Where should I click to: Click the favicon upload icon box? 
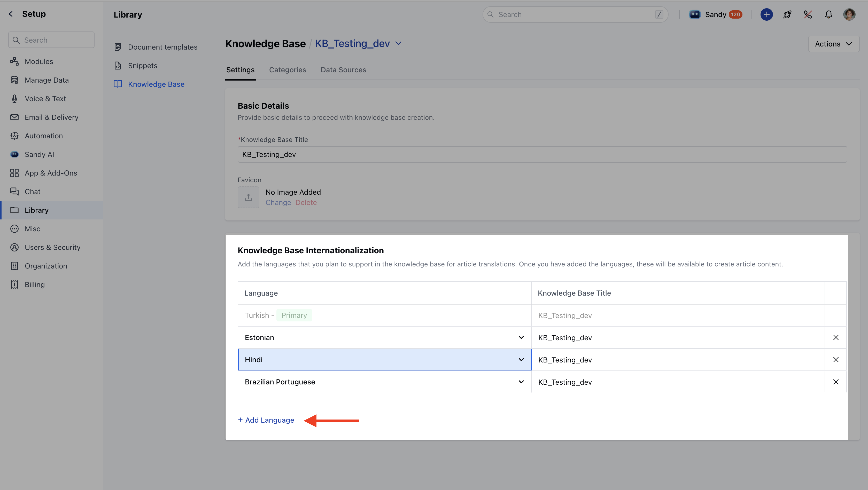click(x=248, y=197)
